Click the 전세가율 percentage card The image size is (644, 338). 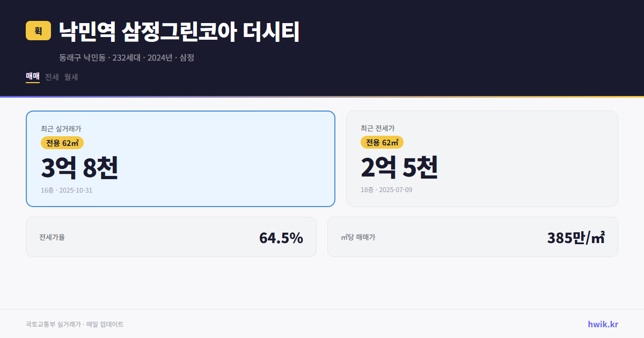click(x=171, y=237)
